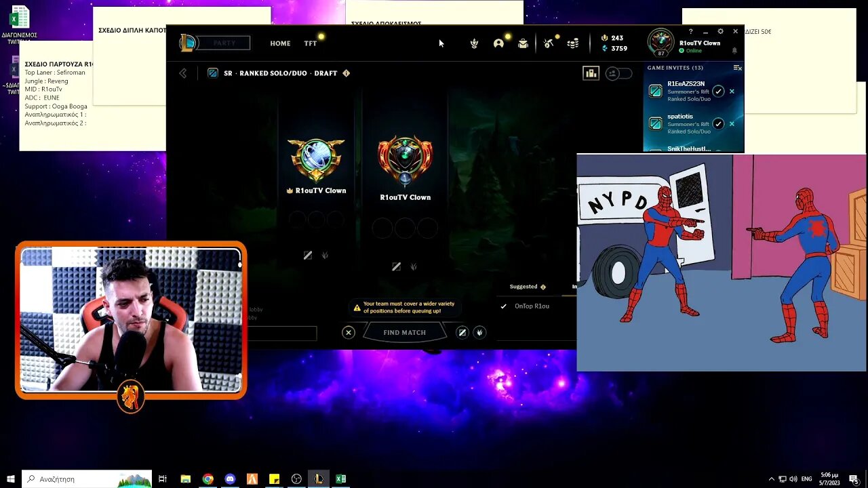Viewport: 868px width, 488px height.
Task: Open the Suggested invites tab
Action: pyautogui.click(x=528, y=287)
